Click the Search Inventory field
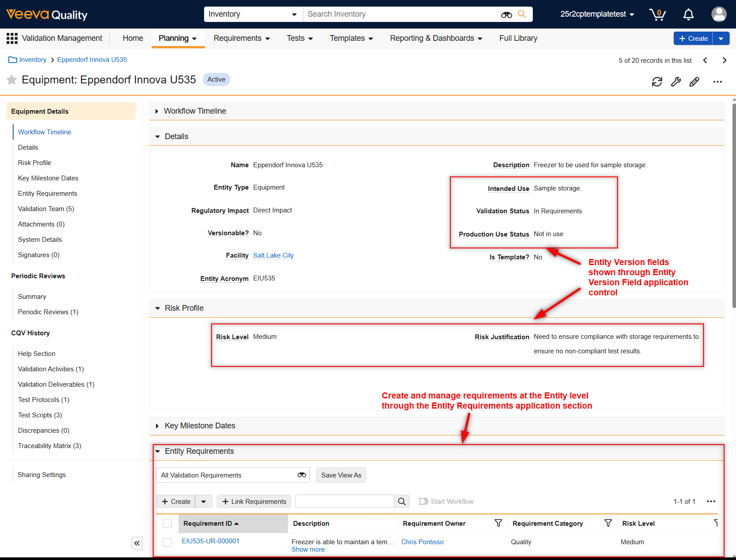 pyautogui.click(x=402, y=14)
